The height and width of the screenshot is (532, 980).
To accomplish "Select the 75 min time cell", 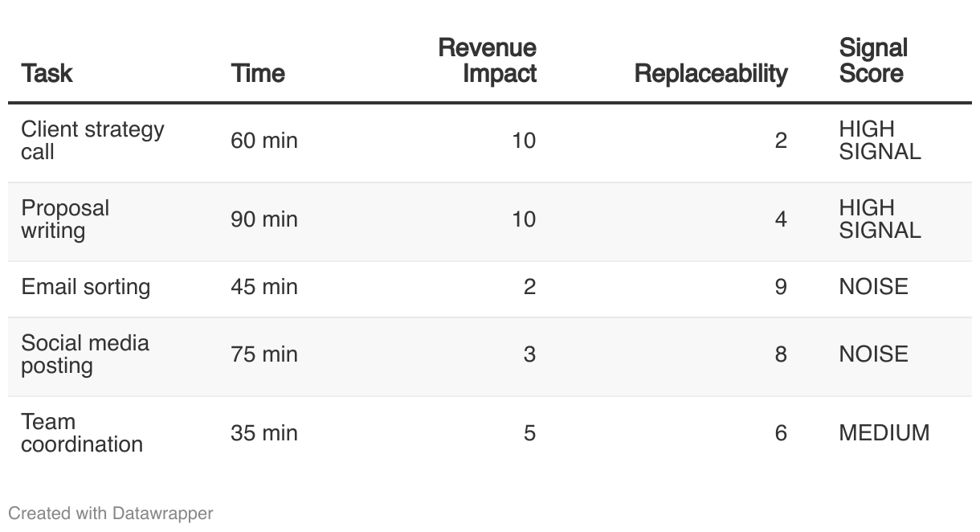I will (x=264, y=354).
